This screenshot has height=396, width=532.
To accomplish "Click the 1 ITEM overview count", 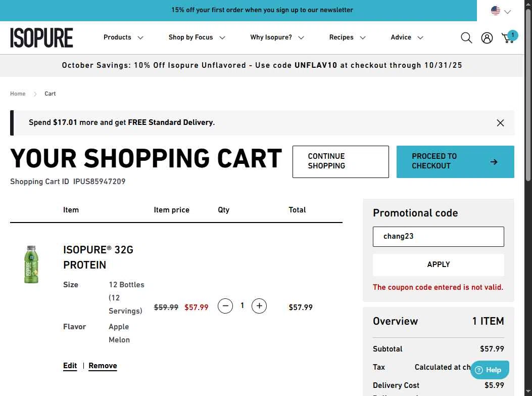I will click(x=488, y=321).
